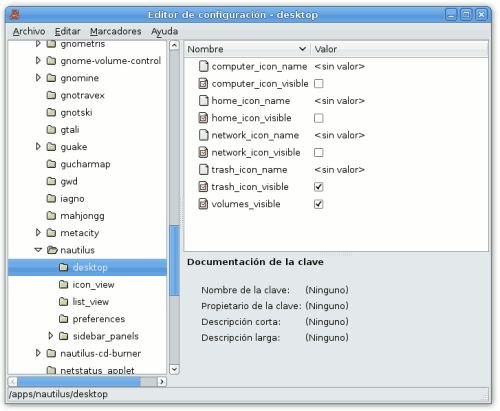Click the trash_icon_visible boolean key icon
Viewport: 500px width, 411px height.
click(203, 187)
